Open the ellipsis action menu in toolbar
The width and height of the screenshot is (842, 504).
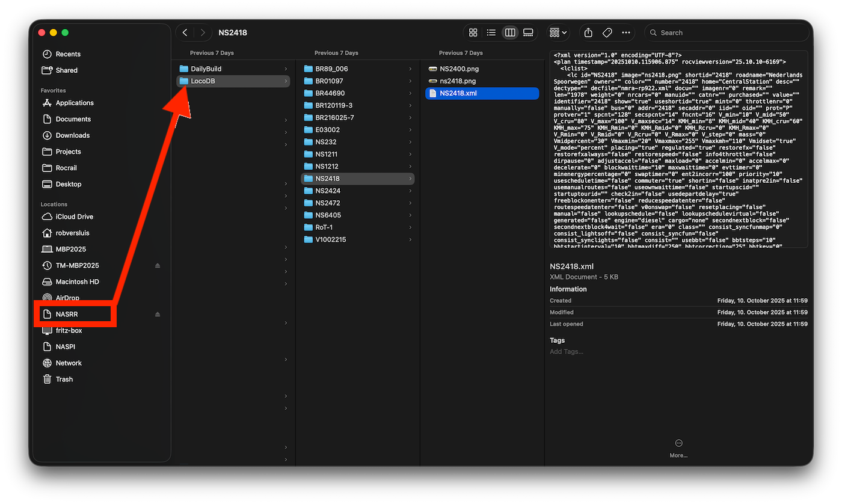[626, 32]
